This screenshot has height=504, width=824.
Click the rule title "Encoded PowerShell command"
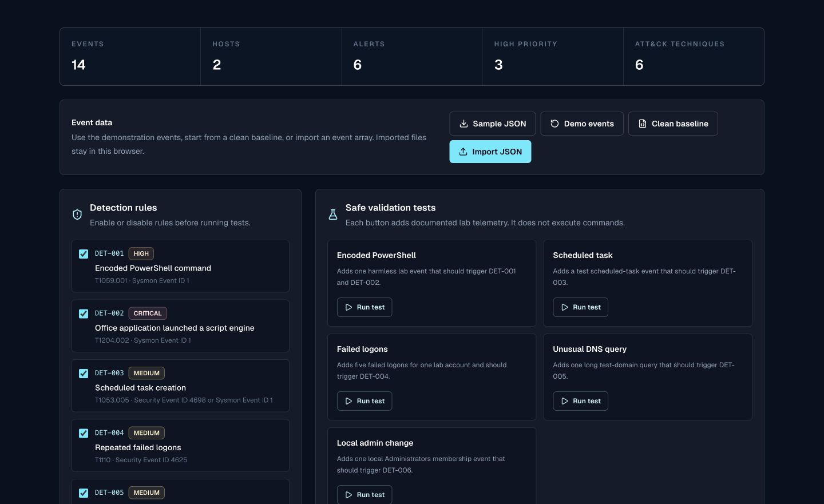(x=153, y=268)
